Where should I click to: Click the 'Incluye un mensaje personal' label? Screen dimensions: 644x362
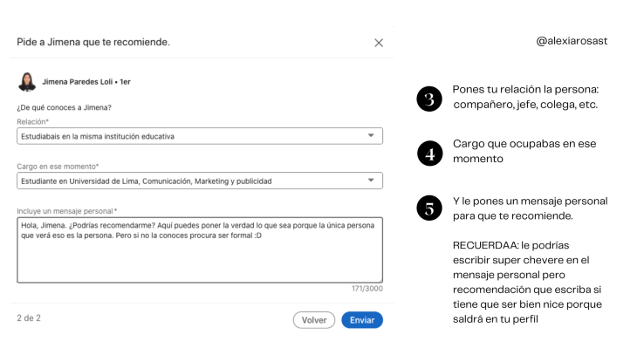(67, 211)
